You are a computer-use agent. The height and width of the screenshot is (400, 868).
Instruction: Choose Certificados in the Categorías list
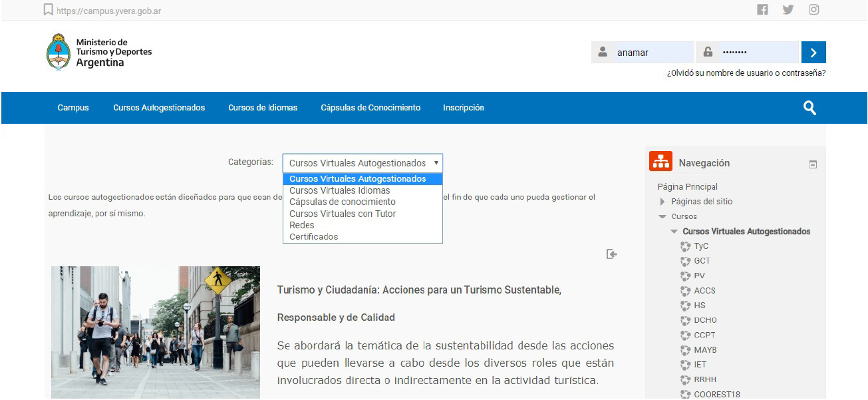coord(313,236)
